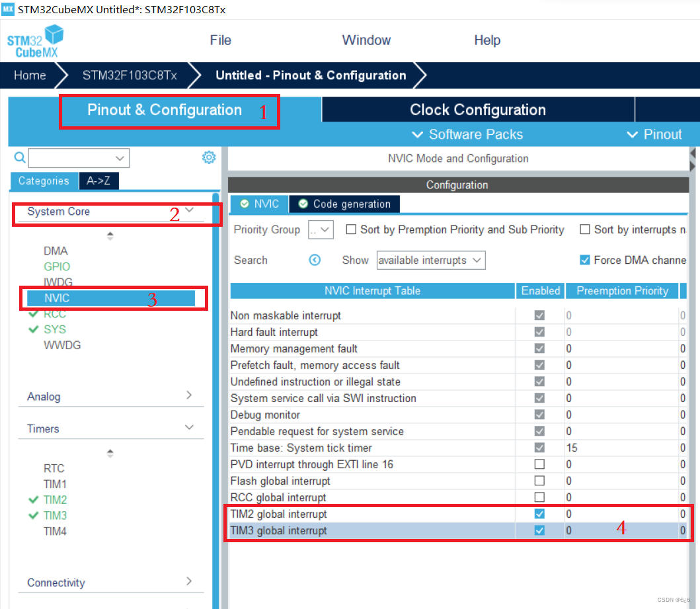Enable Flash global interrupt checkbox
Screen dimensions: 700x609
539,481
